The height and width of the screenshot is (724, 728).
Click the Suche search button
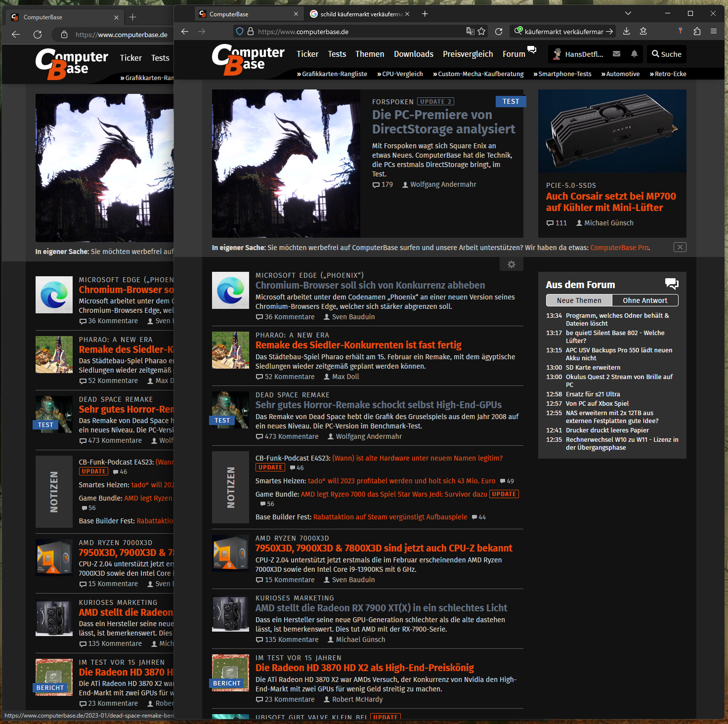667,54
